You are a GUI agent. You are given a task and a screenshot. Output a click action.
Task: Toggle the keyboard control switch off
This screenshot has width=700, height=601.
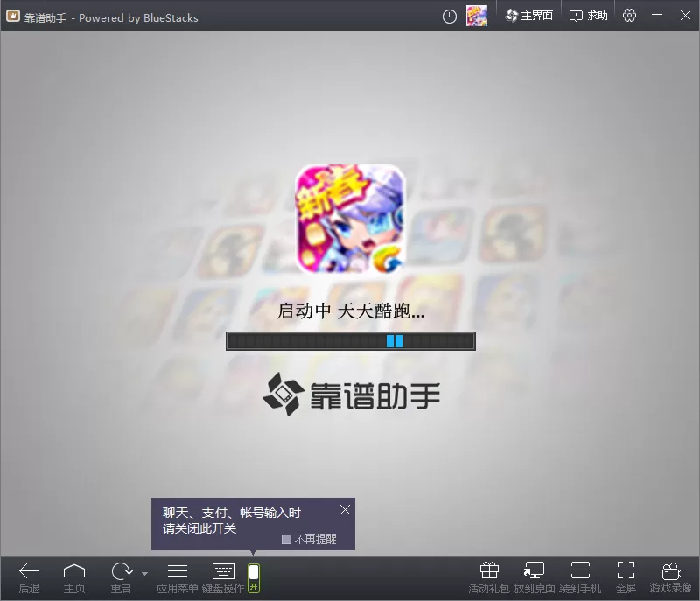coord(254,577)
